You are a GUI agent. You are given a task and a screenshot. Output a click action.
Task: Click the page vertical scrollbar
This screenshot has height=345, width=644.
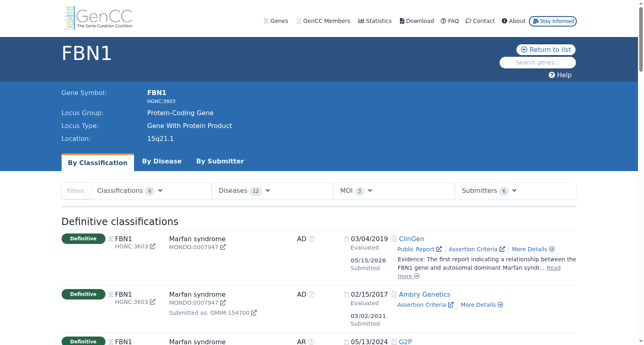pos(641,39)
